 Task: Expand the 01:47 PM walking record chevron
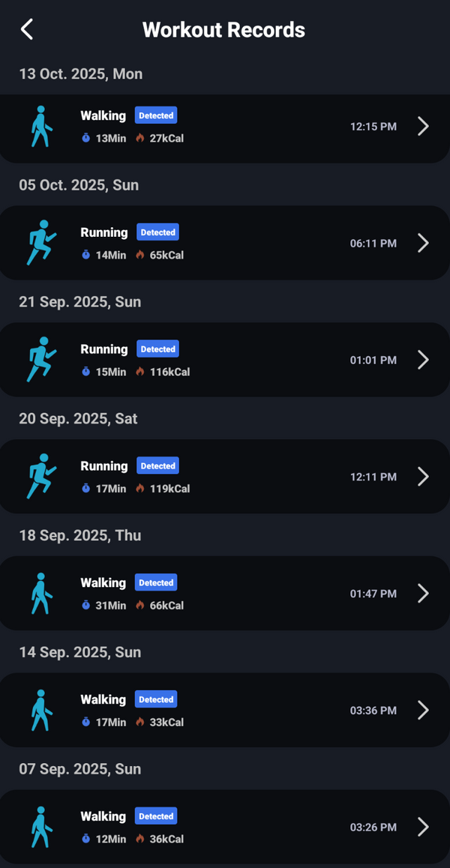(x=423, y=594)
